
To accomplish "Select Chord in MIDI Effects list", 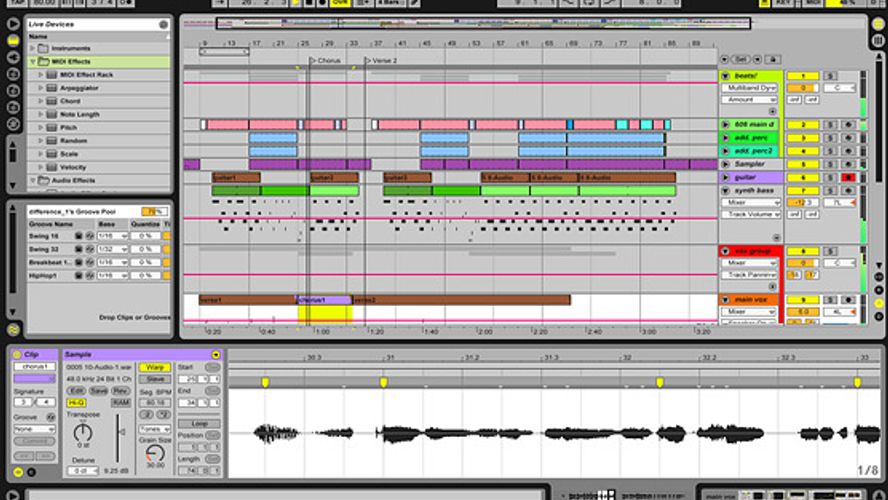I will 70,101.
